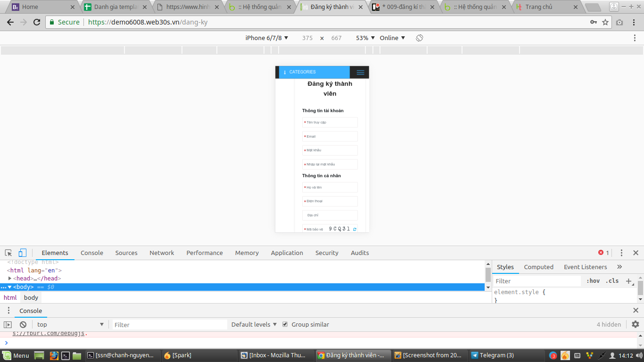Rotate the device orientation
The height and width of the screenshot is (362, 644).
[x=420, y=38]
